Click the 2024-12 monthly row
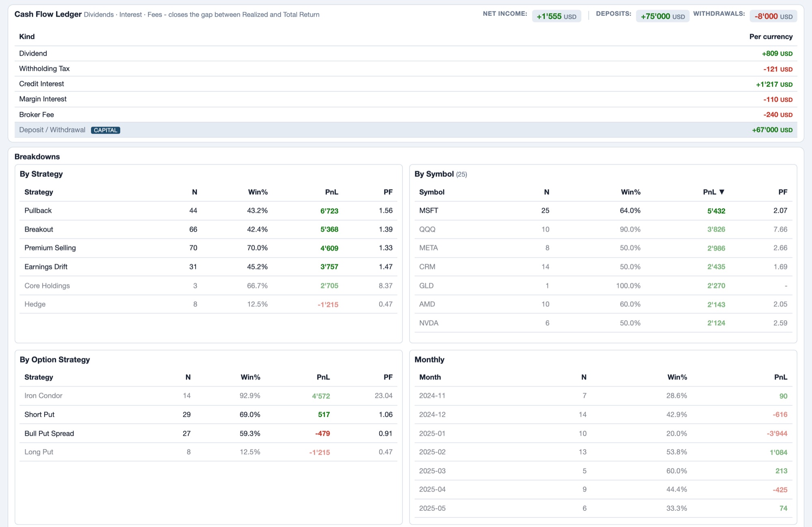 (x=603, y=414)
